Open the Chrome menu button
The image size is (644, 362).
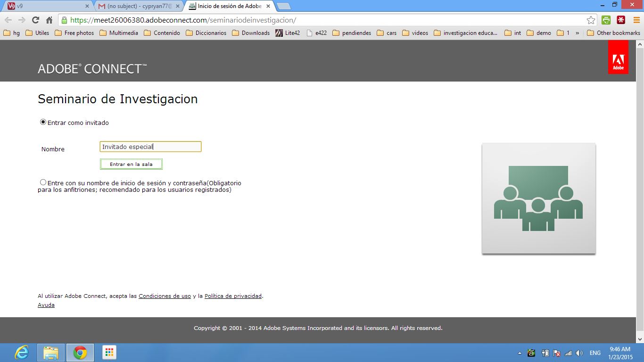(636, 20)
